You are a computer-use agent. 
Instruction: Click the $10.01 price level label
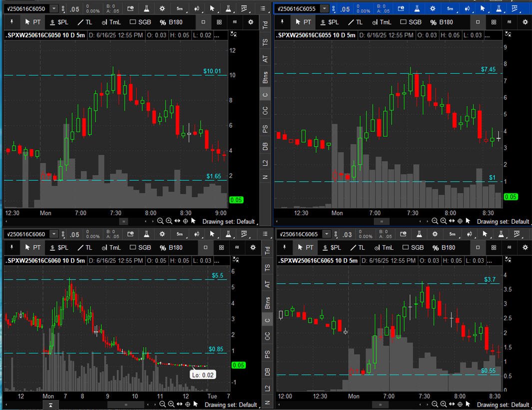coord(212,71)
